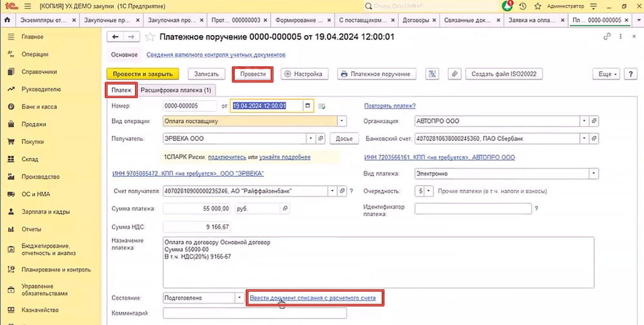Add payment order to favorites star
This screenshot has height=325, width=644.
point(150,37)
